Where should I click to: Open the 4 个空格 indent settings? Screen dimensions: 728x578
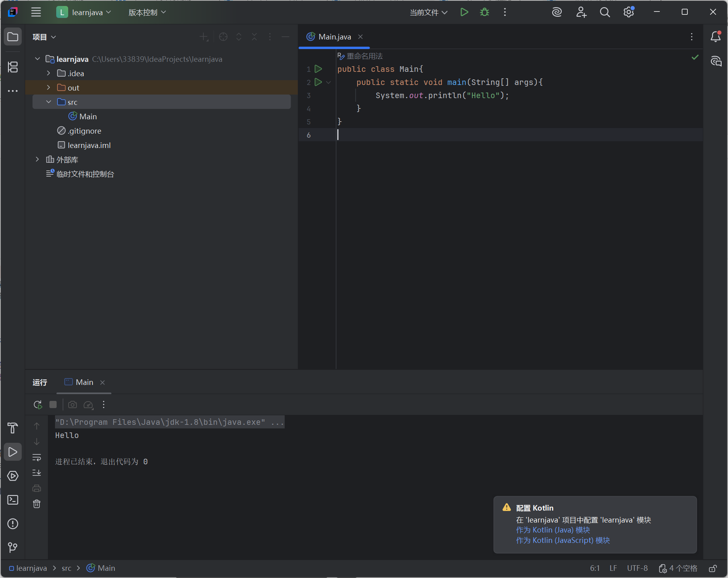(x=678, y=568)
